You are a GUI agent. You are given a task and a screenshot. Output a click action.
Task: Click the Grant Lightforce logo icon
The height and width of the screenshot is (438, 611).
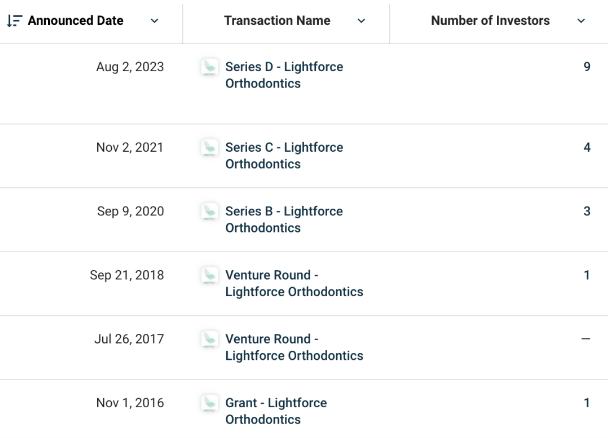pyautogui.click(x=209, y=403)
